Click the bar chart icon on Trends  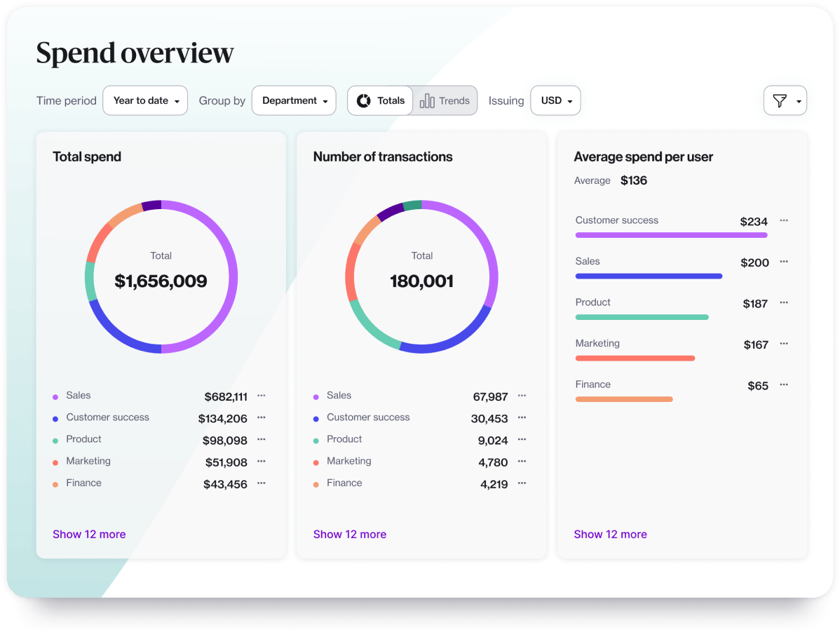coord(428,100)
